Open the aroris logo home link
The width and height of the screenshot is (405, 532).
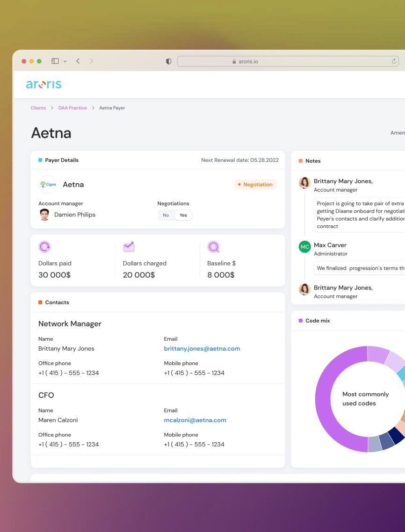pos(44,84)
